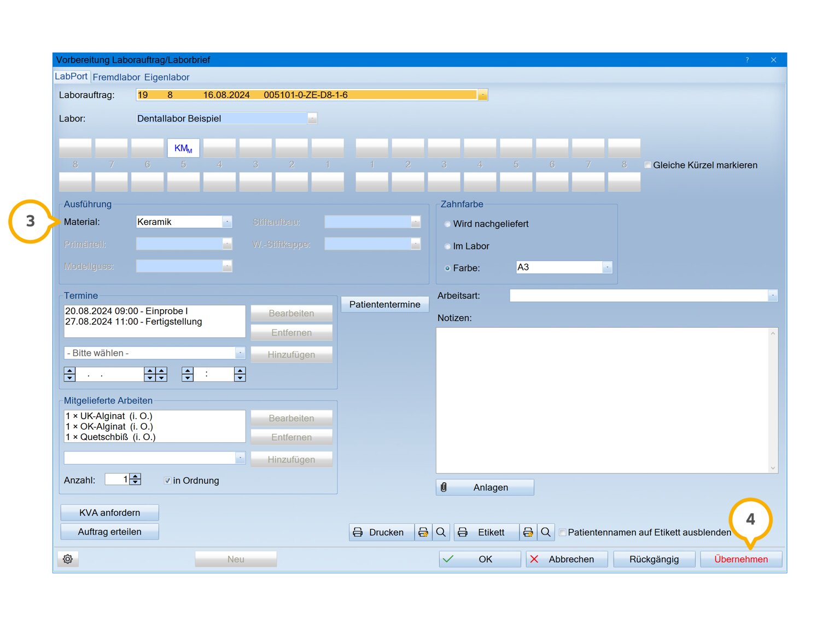Click printer settings icon next to Drucken
Viewport: 840px width, 626px height.
423,532
